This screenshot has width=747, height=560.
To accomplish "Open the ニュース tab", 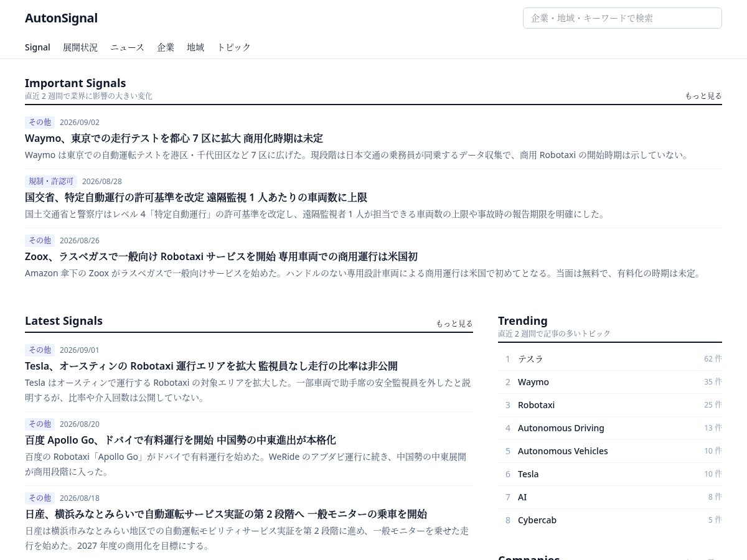I will [x=128, y=47].
